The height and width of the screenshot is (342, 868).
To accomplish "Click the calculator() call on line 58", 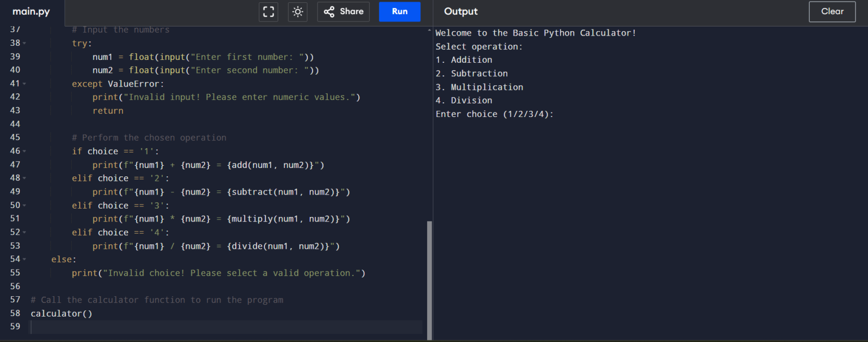I will [x=61, y=314].
